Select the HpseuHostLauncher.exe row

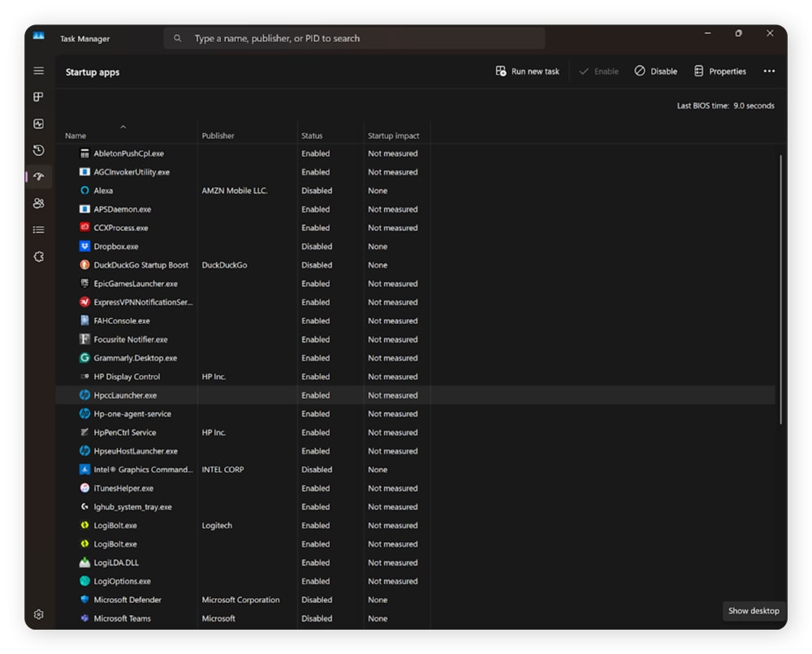[415, 451]
